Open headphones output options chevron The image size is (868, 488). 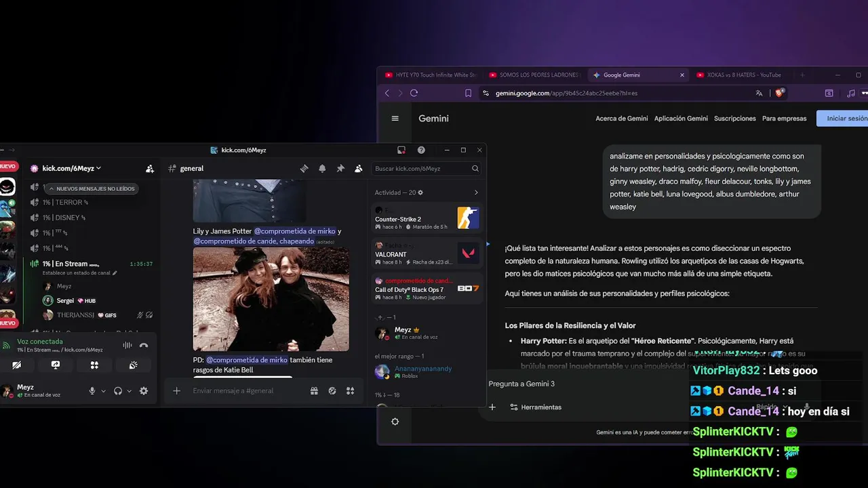pyautogui.click(x=129, y=391)
